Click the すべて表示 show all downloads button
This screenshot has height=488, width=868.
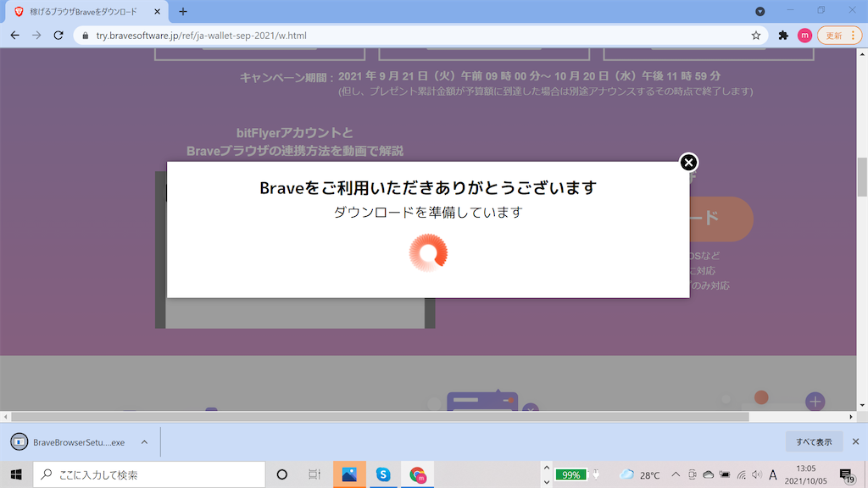pyautogui.click(x=814, y=442)
